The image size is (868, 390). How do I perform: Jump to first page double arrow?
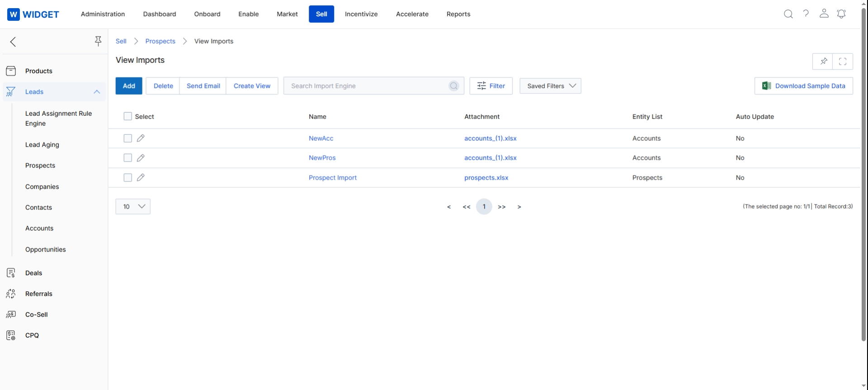(467, 207)
